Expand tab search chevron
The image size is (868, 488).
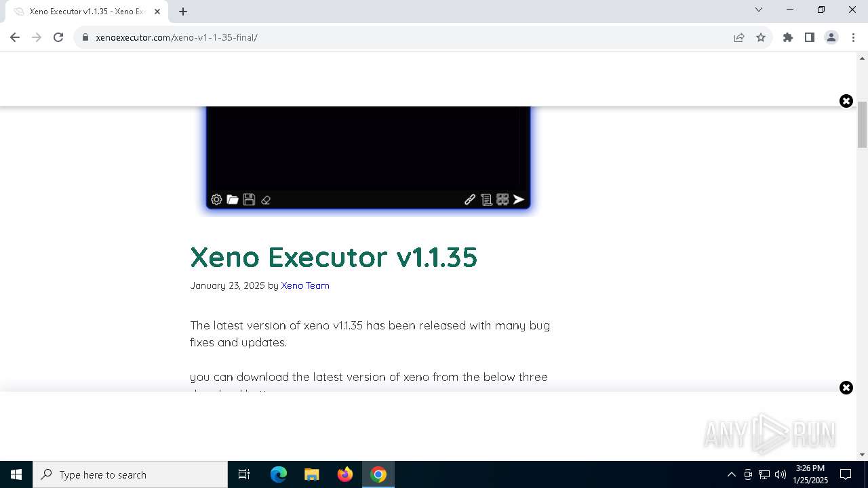point(759,9)
